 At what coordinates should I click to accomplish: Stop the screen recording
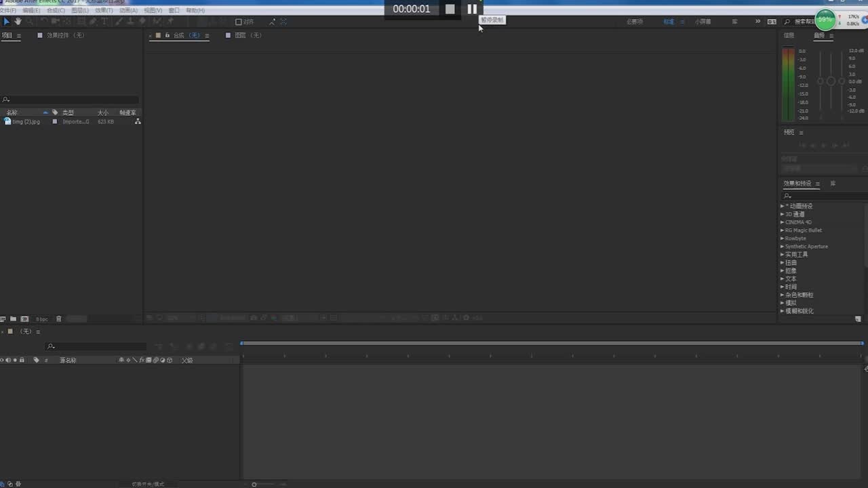(450, 9)
